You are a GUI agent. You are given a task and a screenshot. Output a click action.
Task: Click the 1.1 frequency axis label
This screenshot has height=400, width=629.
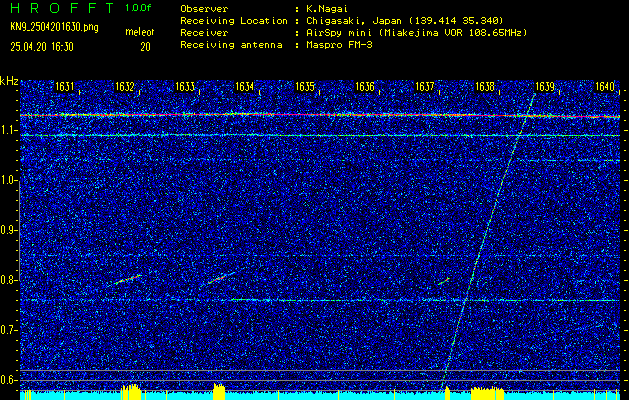8,131
